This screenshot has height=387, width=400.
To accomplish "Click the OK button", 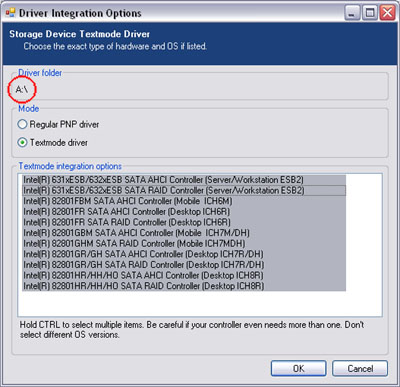I will [298, 368].
